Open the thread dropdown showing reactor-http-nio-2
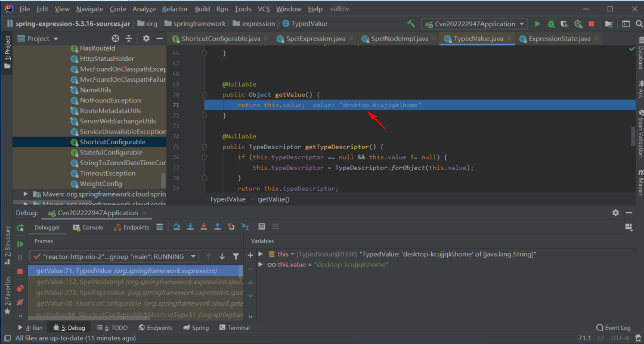Image resolution: width=644 pixels, height=344 pixels. 114,256
